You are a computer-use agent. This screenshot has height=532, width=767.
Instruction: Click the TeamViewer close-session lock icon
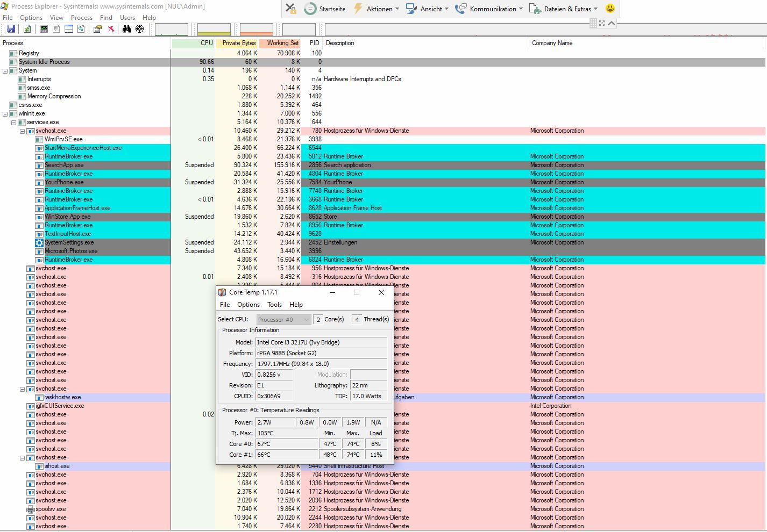(x=291, y=9)
